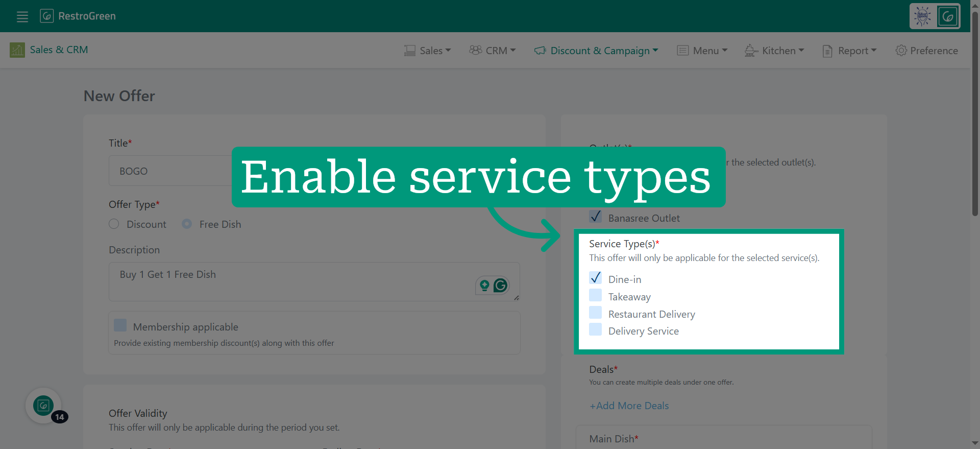The height and width of the screenshot is (449, 980).
Task: Enable the Restaurant Delivery service type
Action: (595, 313)
